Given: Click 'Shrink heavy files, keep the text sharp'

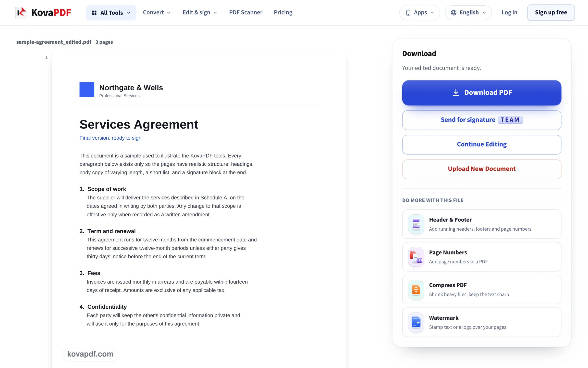Looking at the screenshot, I should 469,294.
